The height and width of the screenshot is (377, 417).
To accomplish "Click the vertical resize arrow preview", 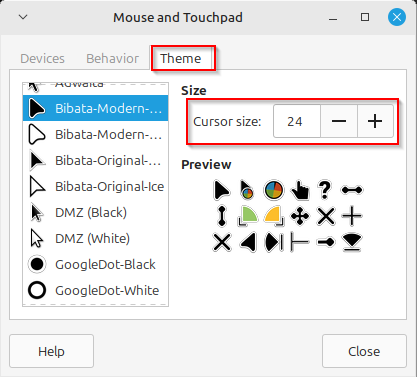I will 222,216.
